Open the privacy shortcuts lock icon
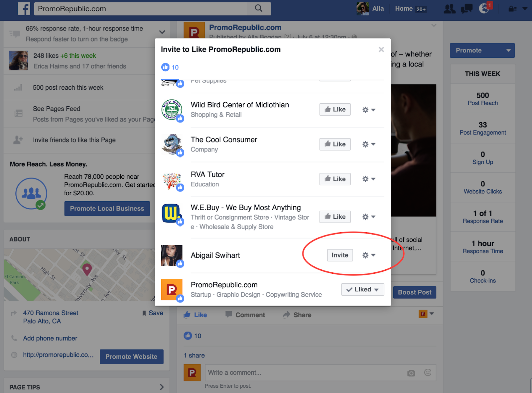The image size is (532, 393). (512, 9)
